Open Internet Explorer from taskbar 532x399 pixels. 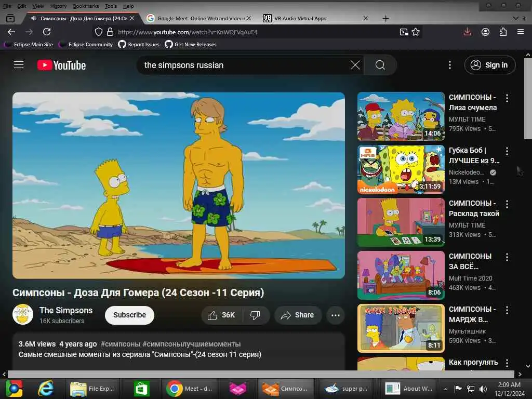point(46,389)
